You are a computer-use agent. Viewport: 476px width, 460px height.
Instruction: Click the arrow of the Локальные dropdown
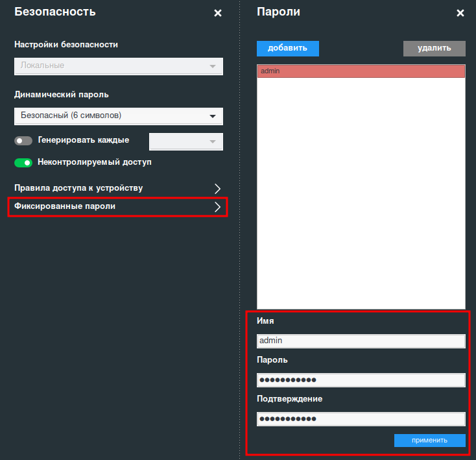(212, 66)
